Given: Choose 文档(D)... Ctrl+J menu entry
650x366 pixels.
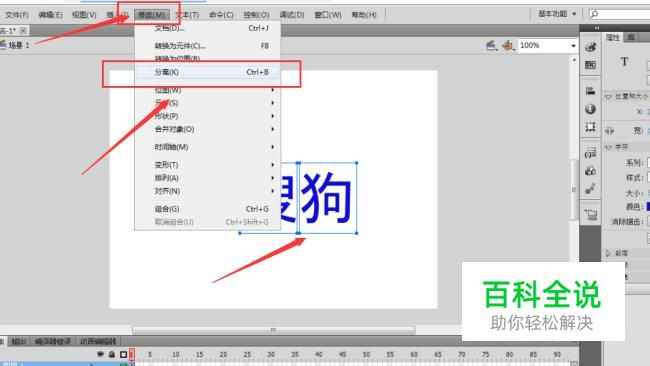Looking at the screenshot, I should tap(208, 28).
